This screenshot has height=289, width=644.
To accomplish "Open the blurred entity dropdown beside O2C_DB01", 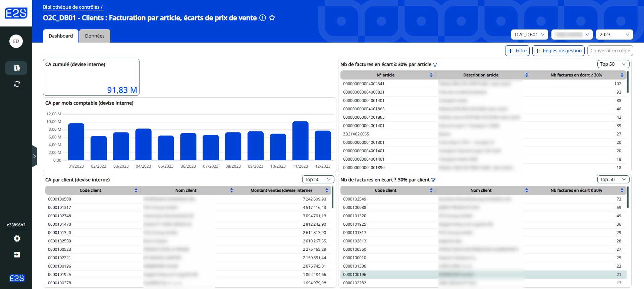I will coord(572,35).
